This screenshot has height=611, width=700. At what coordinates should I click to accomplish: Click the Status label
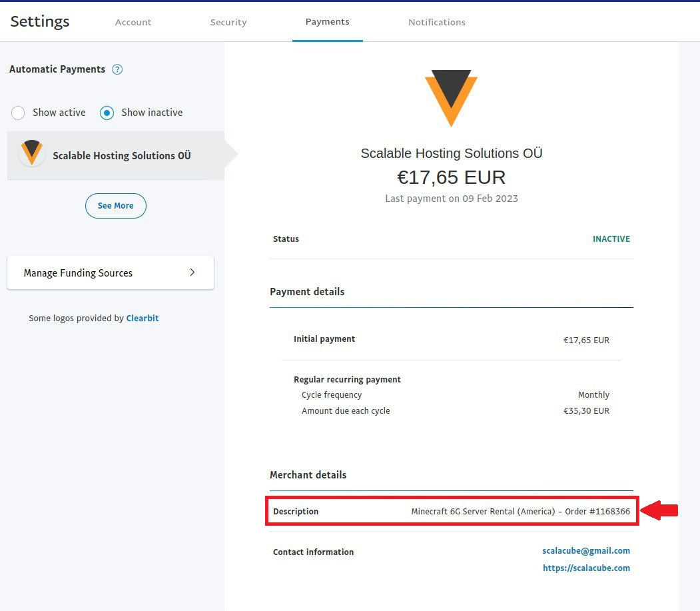(286, 239)
